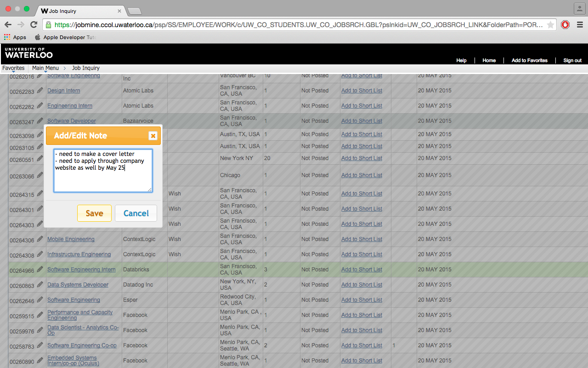Viewport: 588px width, 368px height.
Task: Open Software Developer at Bazaarvoice posting
Action: [x=72, y=121]
